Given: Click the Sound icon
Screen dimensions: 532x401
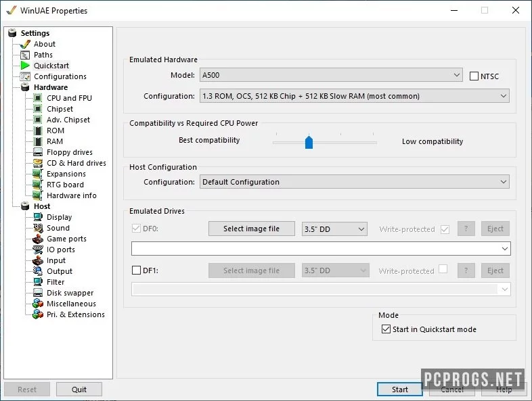Looking at the screenshot, I should 38,228.
